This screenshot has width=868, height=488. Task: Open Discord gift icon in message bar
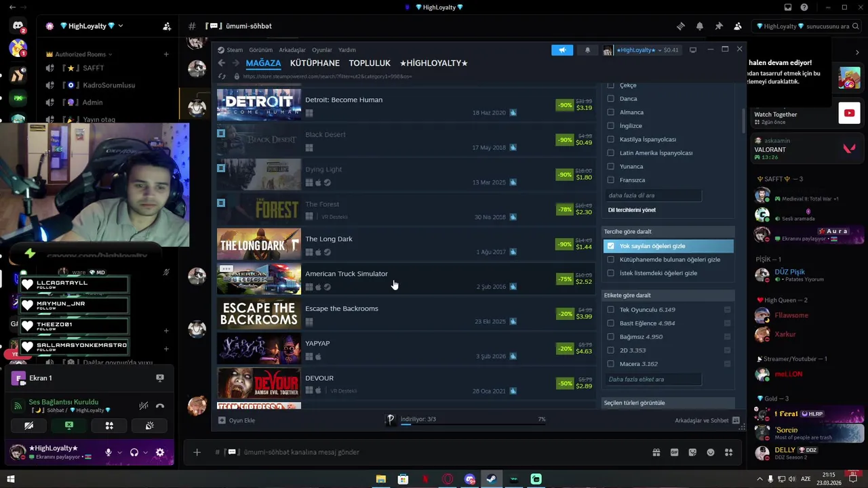[656, 452]
